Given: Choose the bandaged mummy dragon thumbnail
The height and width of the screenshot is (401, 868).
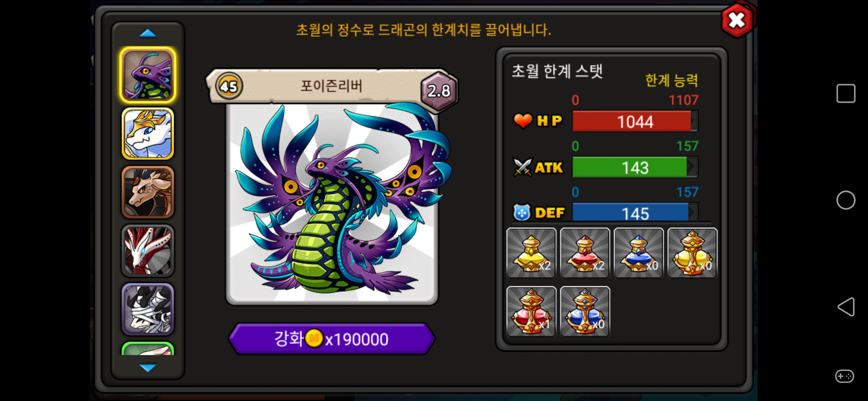Looking at the screenshot, I should coord(147,309).
